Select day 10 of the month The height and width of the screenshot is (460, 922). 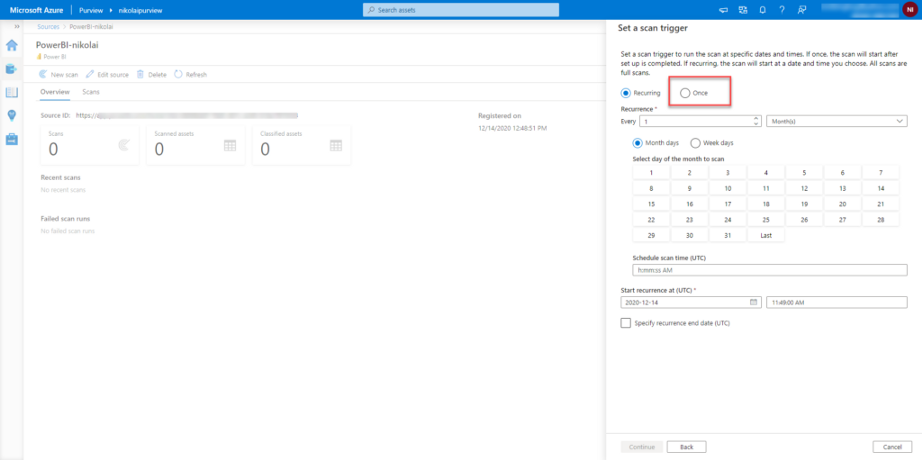point(727,188)
